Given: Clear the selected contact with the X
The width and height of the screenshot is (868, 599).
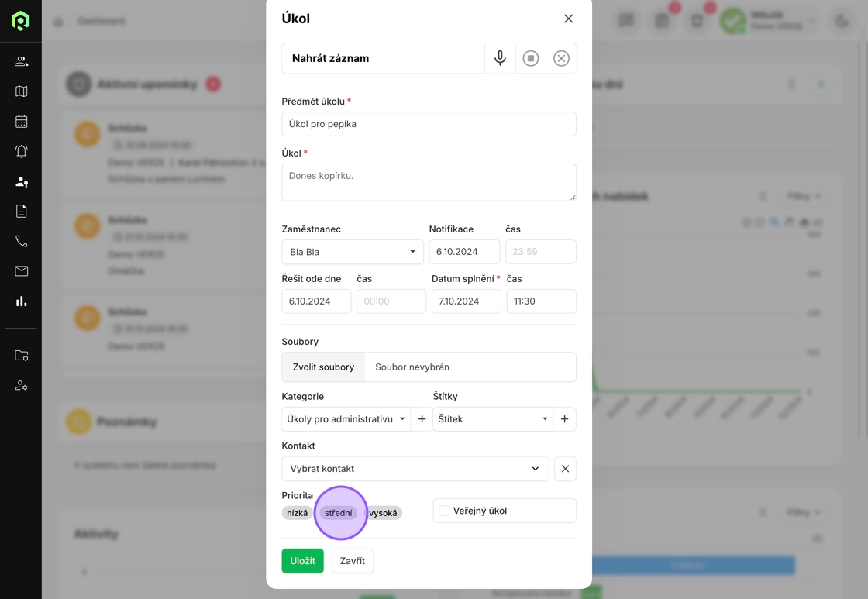Looking at the screenshot, I should [x=565, y=469].
